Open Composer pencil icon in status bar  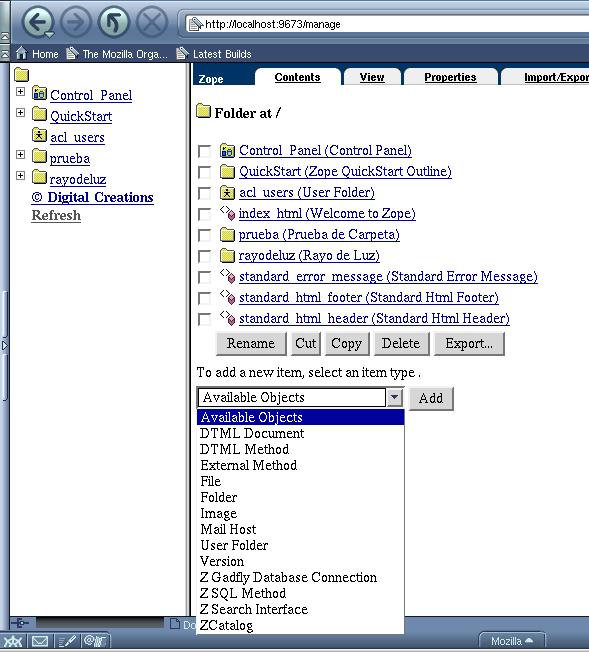(67, 641)
